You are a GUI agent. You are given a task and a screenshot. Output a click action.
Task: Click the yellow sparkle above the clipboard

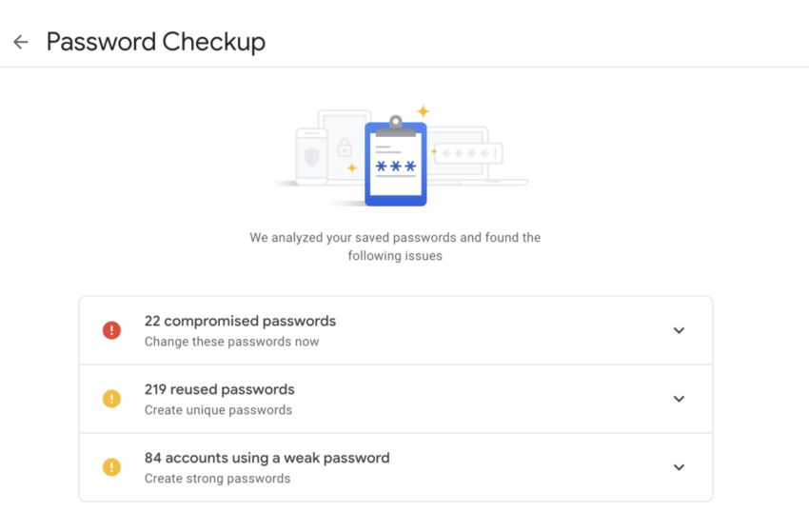point(423,111)
